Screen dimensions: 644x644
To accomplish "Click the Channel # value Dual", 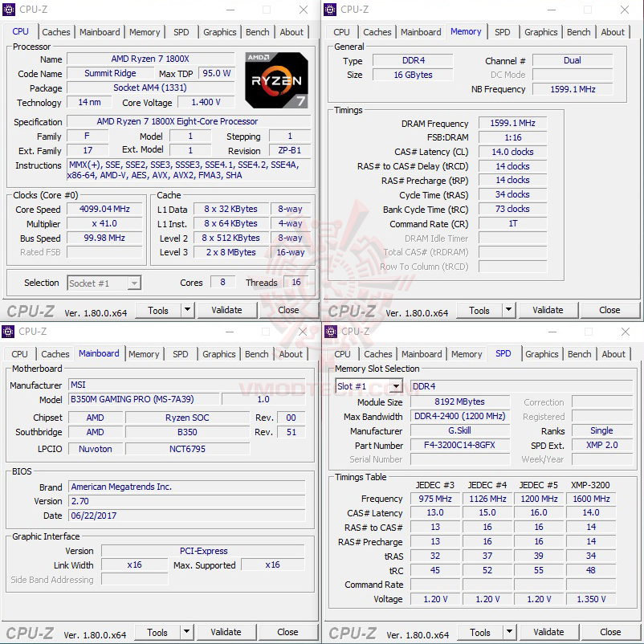I will (572, 60).
